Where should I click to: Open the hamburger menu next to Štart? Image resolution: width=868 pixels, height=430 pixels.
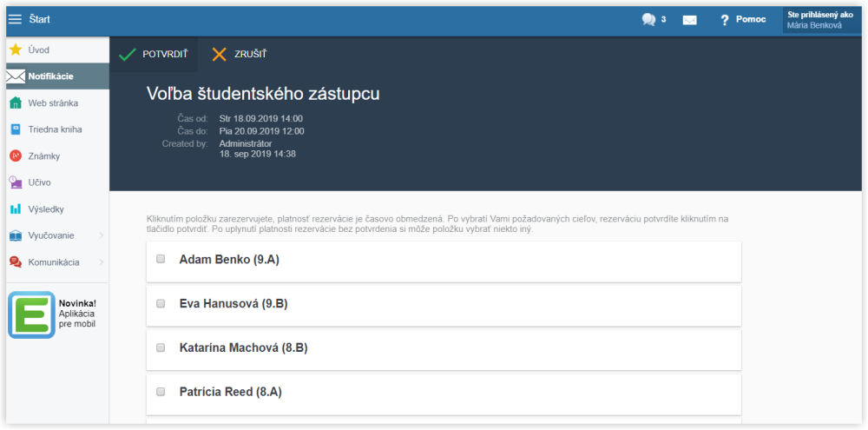(x=15, y=19)
